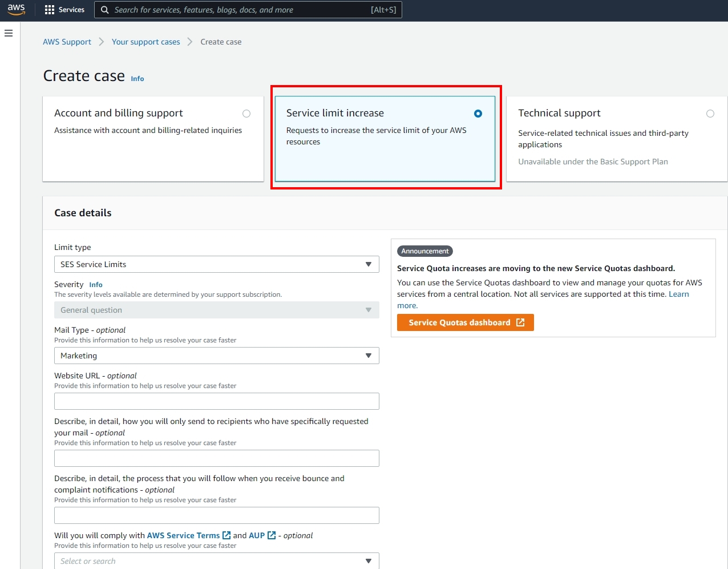Screen dimensions: 728x569
Task: Open the Limit type dropdown showing SES Service Limits
Action: (x=217, y=264)
